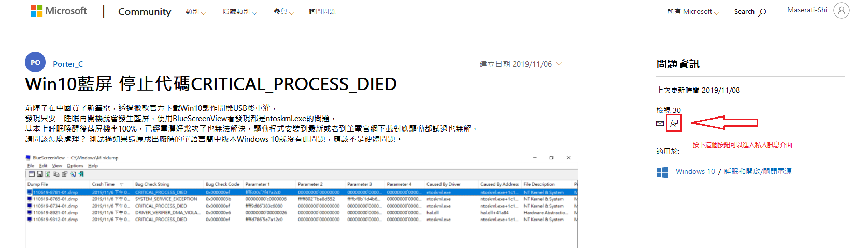Open the 參與 dropdown menu
Screen dimensions: 868x248
(x=284, y=12)
